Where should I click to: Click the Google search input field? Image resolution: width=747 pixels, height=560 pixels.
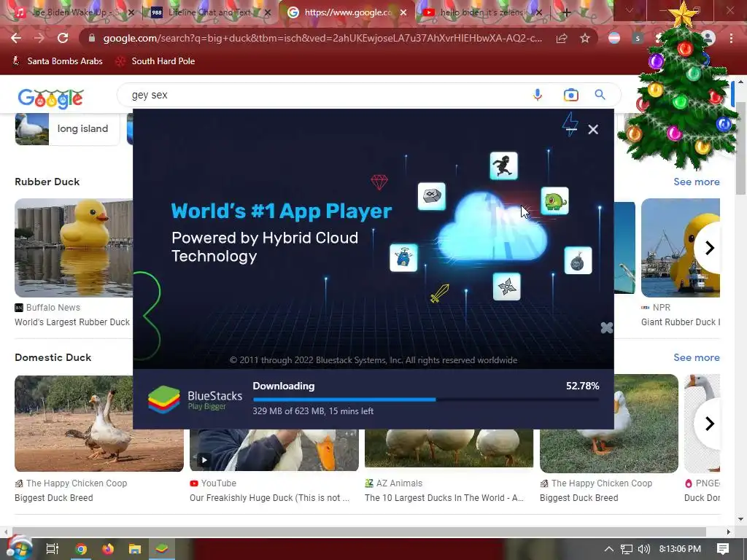pyautogui.click(x=324, y=95)
